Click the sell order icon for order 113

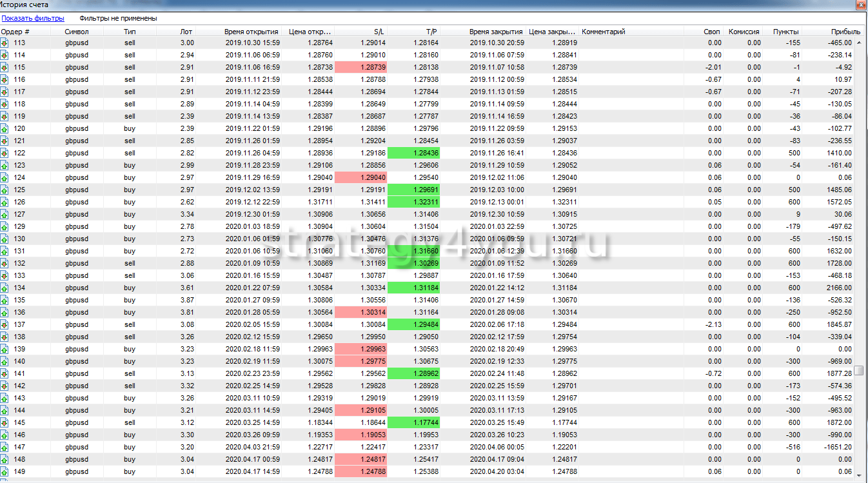point(4,43)
